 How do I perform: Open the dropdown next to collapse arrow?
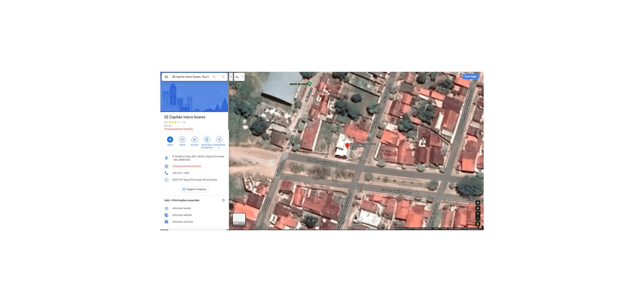click(239, 77)
